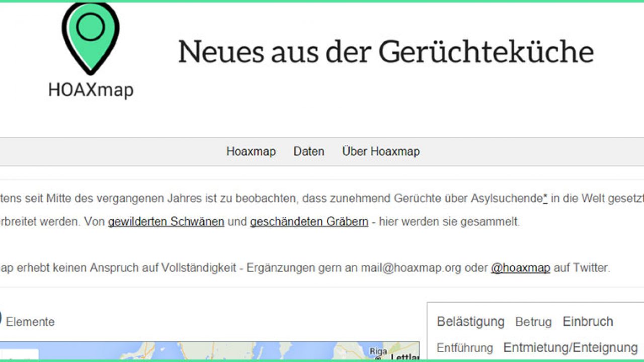The width and height of the screenshot is (644, 362).
Task: Follow the asterisk footnote link after Asylsuchende
Action: click(x=545, y=198)
